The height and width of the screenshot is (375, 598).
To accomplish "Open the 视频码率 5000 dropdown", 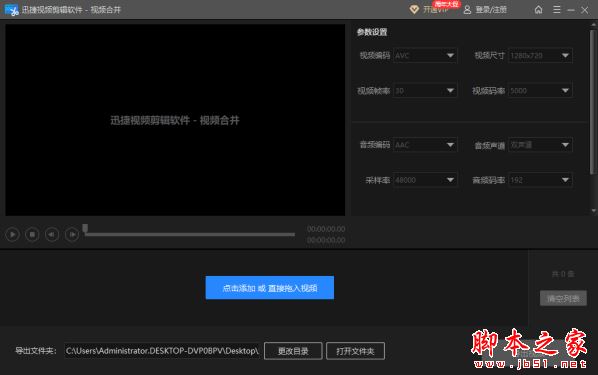I will [x=540, y=91].
